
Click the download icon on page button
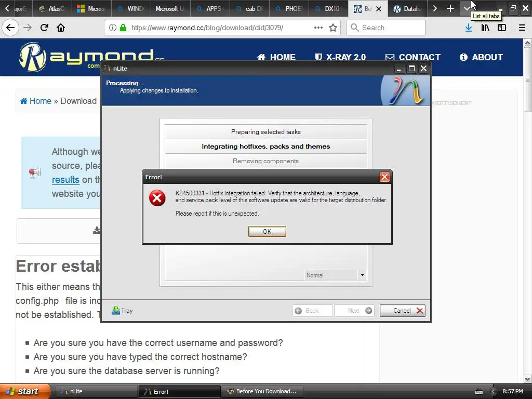[96, 230]
